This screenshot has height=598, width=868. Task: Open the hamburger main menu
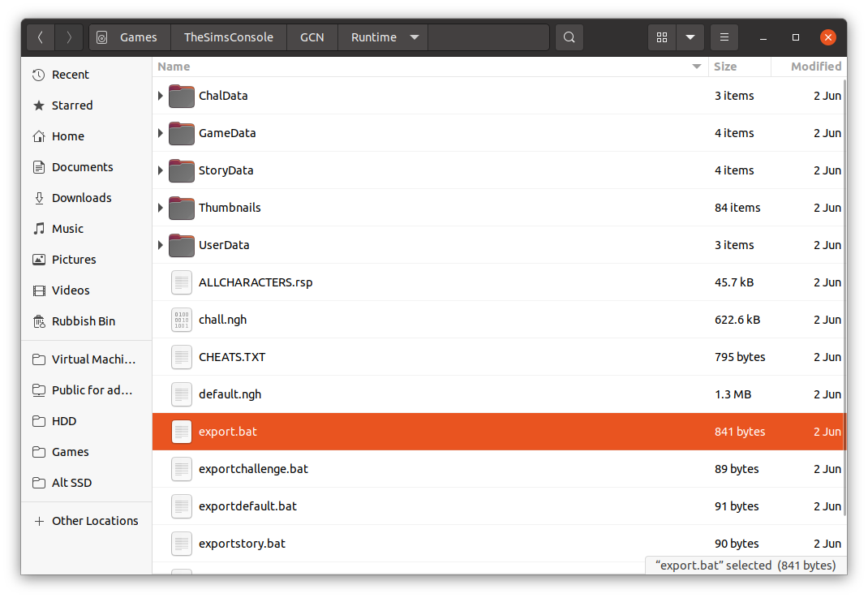point(724,37)
